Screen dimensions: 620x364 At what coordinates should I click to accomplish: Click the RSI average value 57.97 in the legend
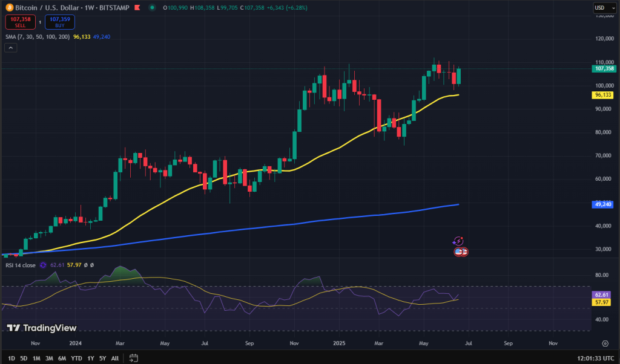[74, 265]
